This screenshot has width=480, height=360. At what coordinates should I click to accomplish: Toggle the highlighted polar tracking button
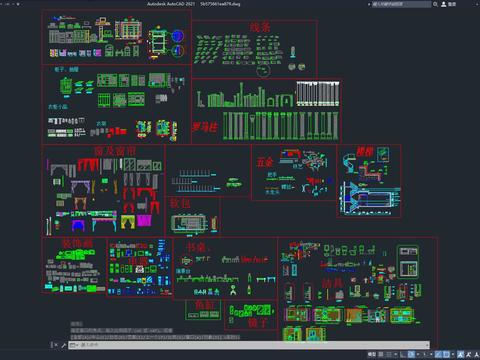tap(411, 354)
